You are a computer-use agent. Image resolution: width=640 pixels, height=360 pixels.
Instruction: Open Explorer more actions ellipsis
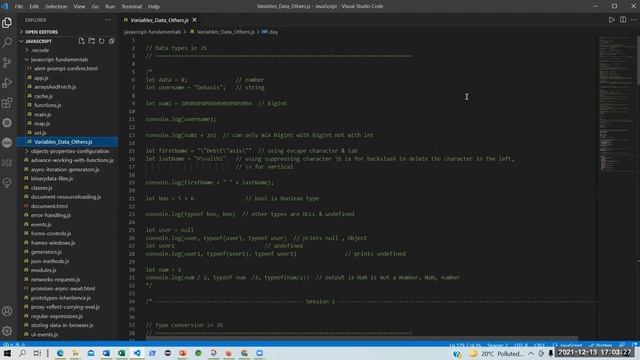[108, 20]
